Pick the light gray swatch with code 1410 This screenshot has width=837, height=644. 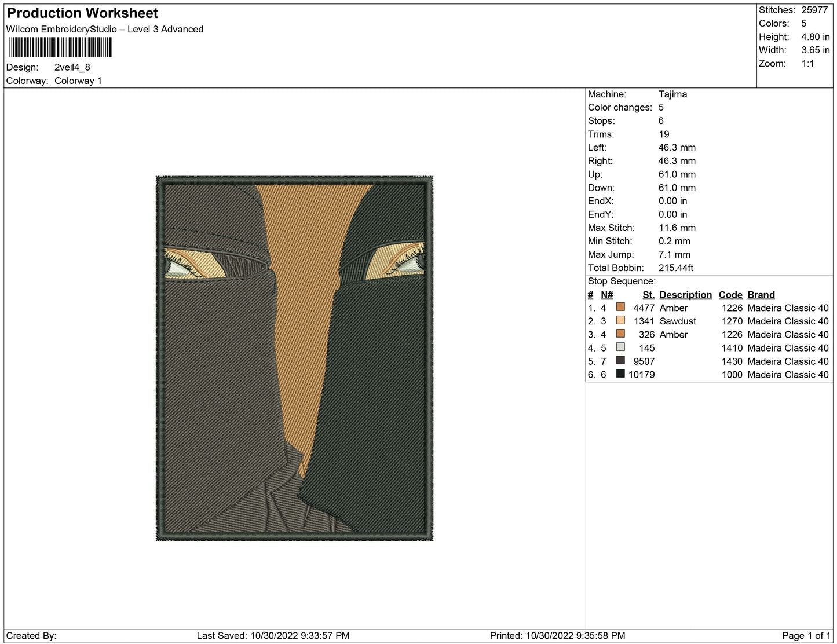[620, 347]
